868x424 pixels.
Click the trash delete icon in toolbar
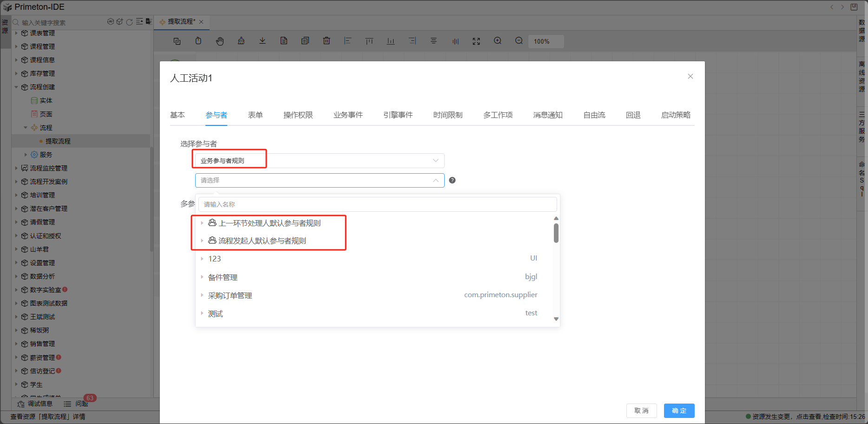[327, 41]
